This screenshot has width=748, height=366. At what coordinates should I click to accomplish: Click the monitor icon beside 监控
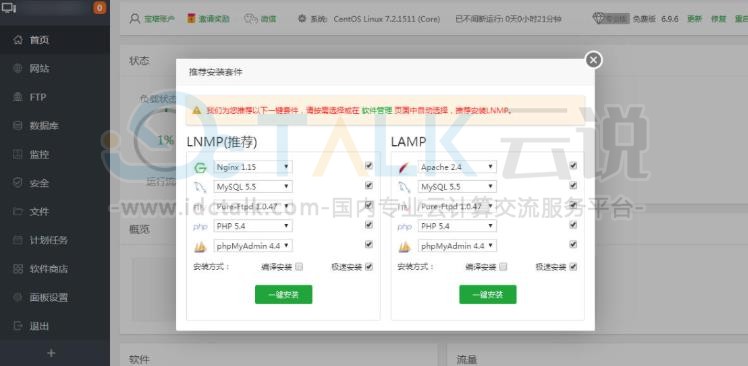tap(18, 155)
